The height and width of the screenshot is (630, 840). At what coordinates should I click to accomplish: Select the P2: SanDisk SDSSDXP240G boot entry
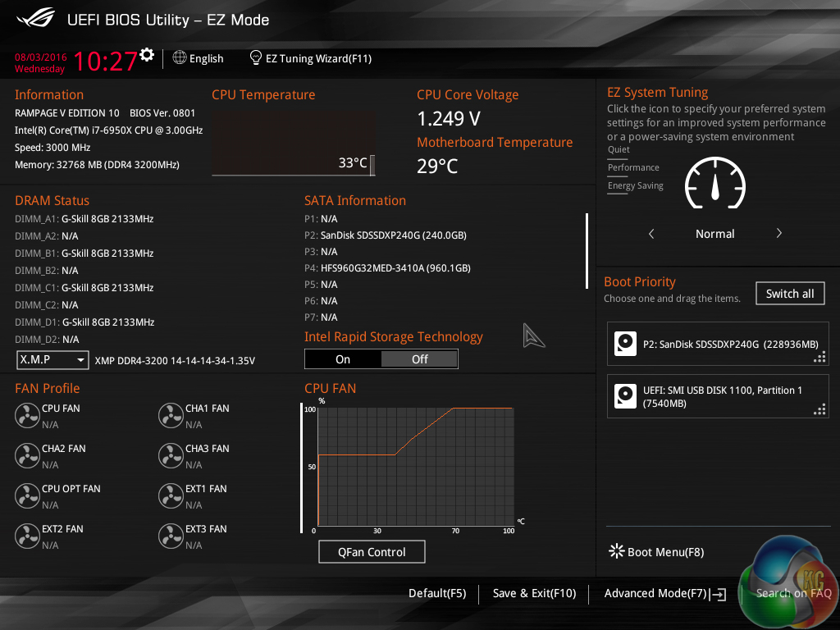(718, 344)
